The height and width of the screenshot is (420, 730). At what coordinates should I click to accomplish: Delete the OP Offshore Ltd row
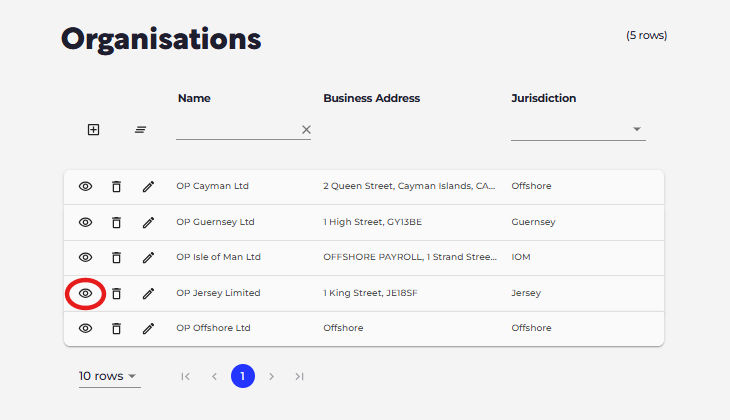click(116, 329)
